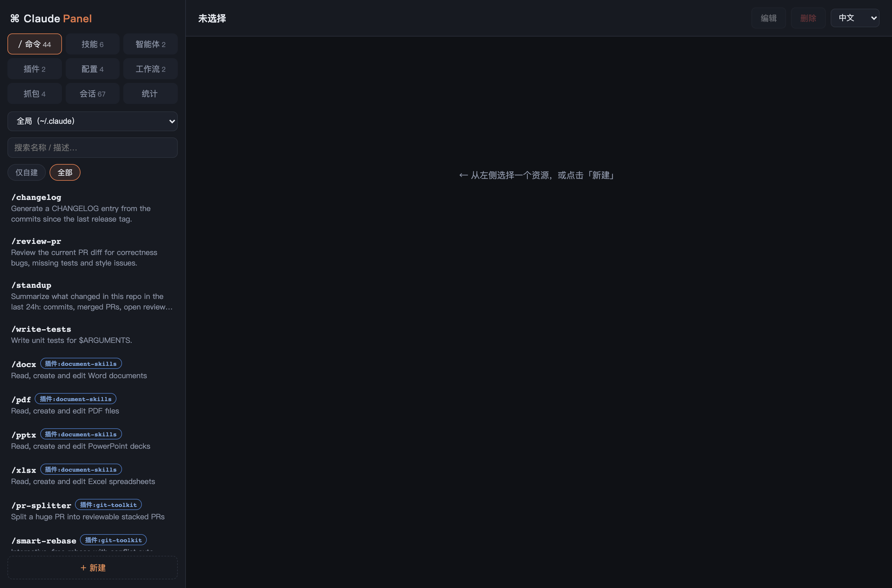Open the 技能 6 tab
892x588 pixels.
92,44
